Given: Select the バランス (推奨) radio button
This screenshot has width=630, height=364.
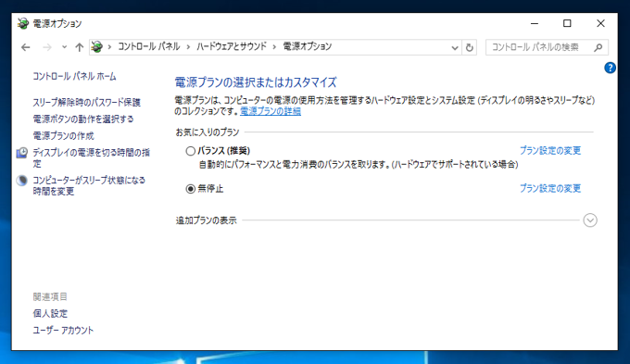Looking at the screenshot, I should tap(191, 151).
